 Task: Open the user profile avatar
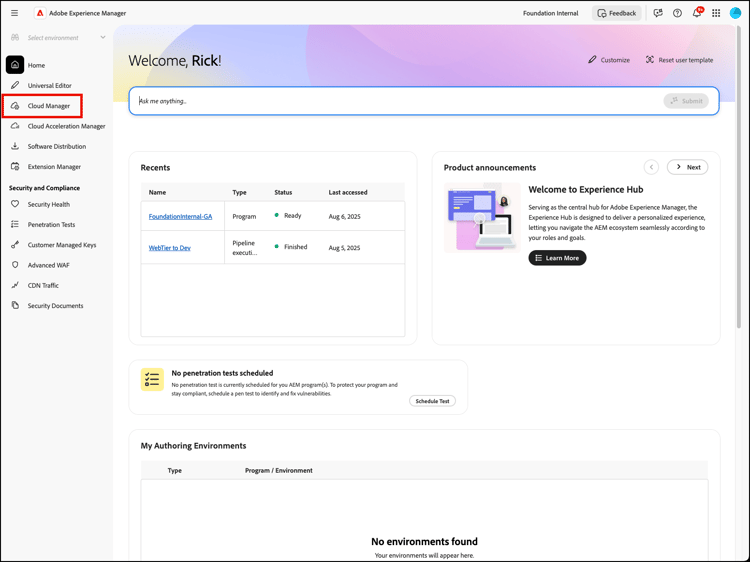point(735,13)
